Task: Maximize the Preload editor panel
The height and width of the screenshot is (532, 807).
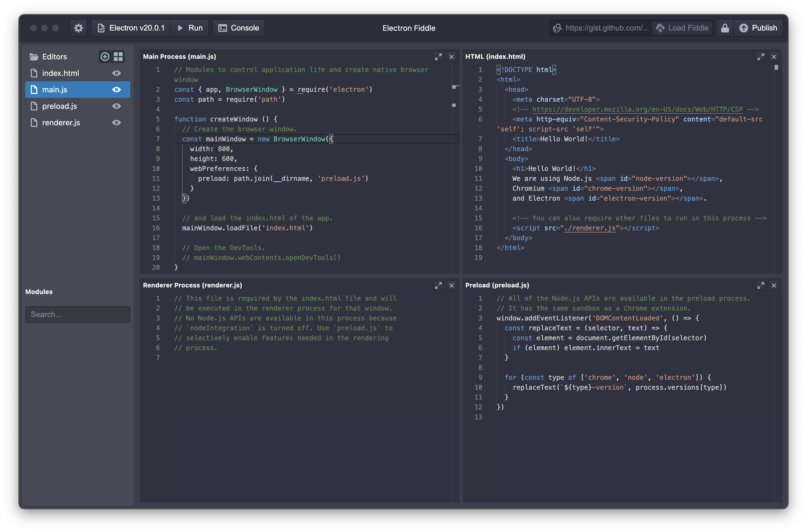Action: 761,286
